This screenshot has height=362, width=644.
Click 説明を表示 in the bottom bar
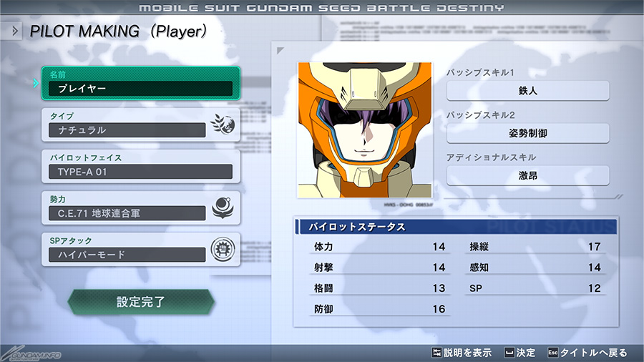point(467,353)
